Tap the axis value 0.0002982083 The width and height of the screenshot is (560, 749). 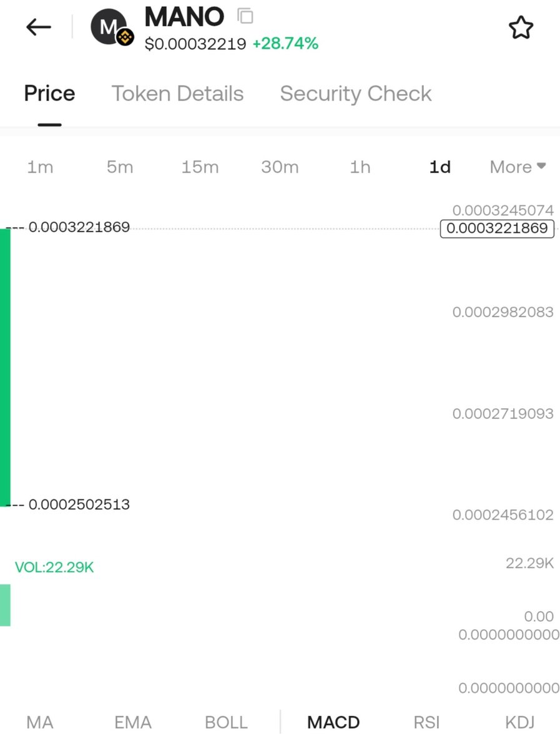(x=503, y=312)
